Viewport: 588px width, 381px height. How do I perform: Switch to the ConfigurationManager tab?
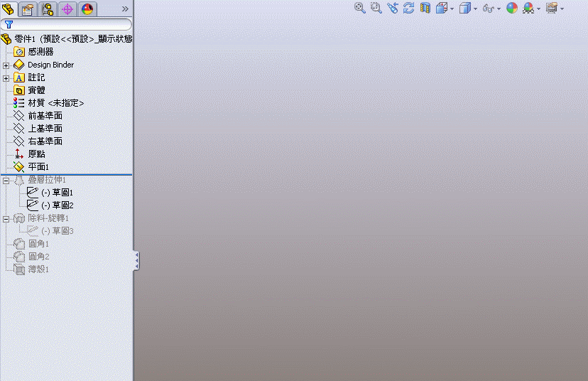pos(48,9)
